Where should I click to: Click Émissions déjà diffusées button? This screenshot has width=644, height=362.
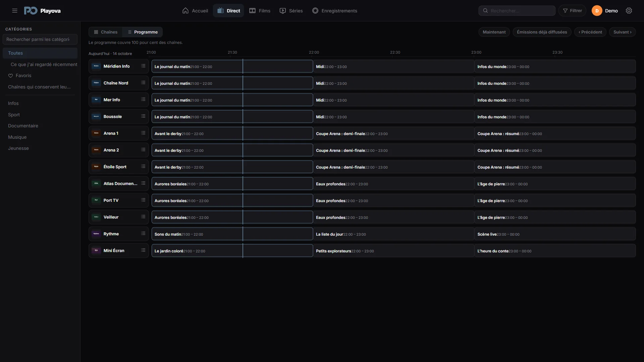click(542, 32)
